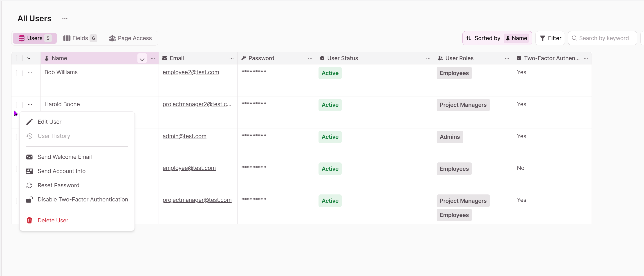Click the history clock icon in the menu
The width and height of the screenshot is (644, 276).
click(x=29, y=136)
